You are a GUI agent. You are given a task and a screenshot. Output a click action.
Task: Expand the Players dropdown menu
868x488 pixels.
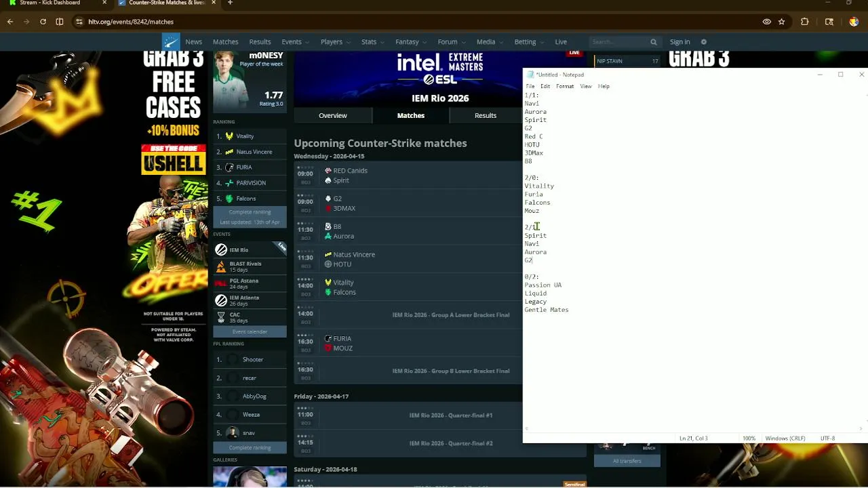tap(336, 42)
